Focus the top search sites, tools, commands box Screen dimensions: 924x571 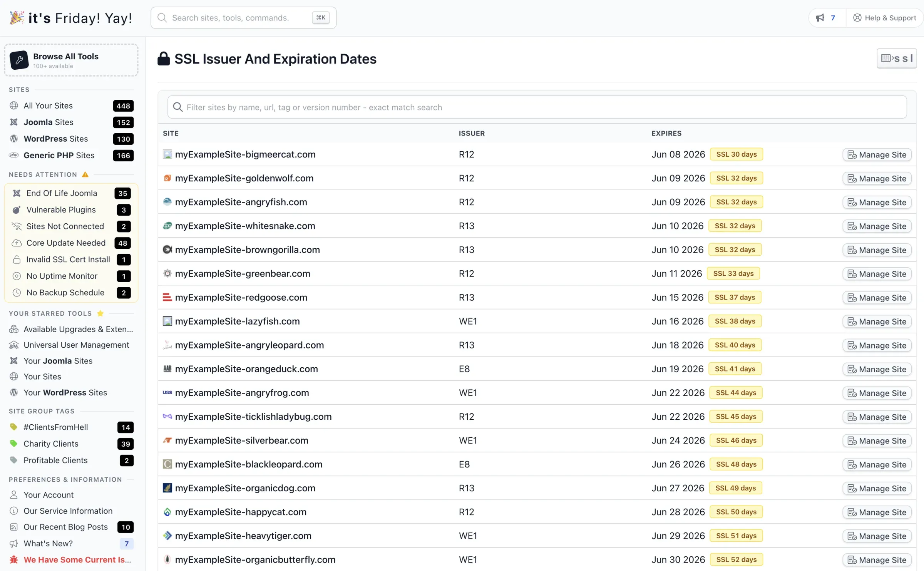coord(243,18)
